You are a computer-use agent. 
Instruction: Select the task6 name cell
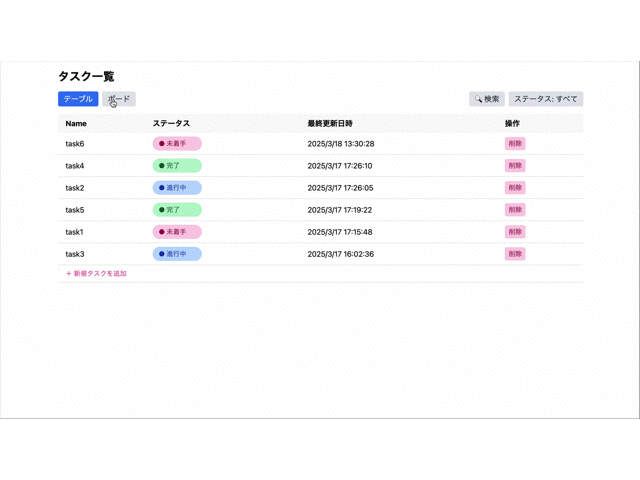[x=75, y=144]
